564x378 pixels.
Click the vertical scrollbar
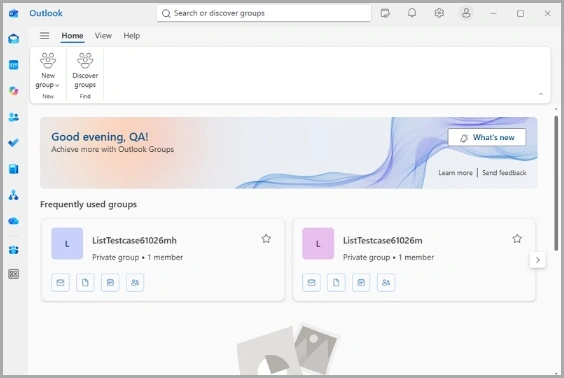[556, 183]
